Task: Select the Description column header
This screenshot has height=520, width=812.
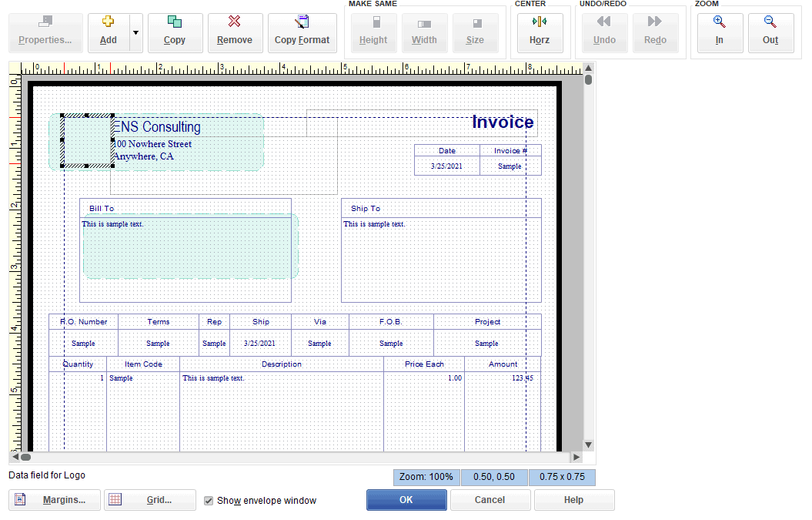Action: tap(282, 364)
